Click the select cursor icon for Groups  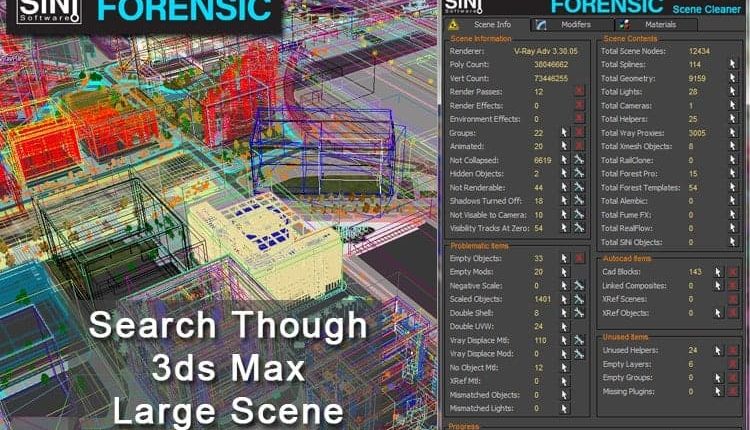coord(563,132)
